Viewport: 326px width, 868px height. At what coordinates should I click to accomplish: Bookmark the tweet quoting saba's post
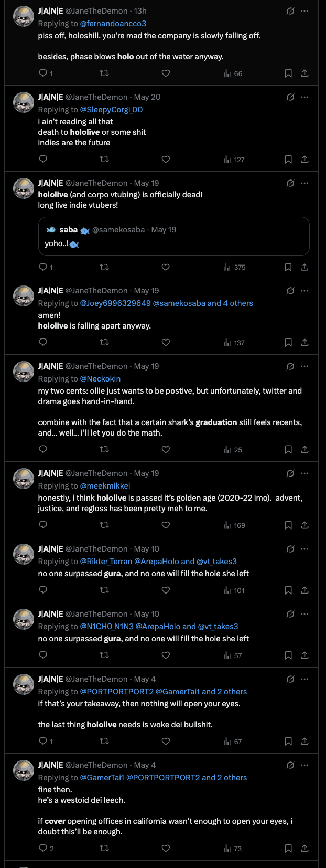click(x=288, y=267)
